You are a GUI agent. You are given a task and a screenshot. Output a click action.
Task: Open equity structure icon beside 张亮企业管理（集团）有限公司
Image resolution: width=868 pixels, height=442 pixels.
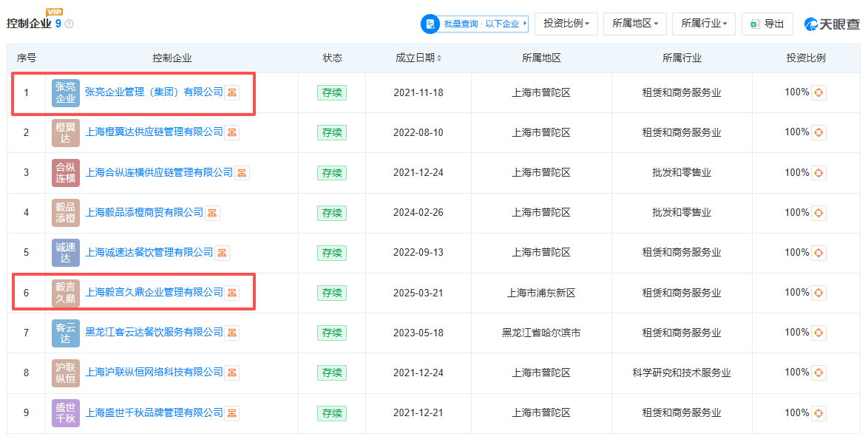coord(232,92)
